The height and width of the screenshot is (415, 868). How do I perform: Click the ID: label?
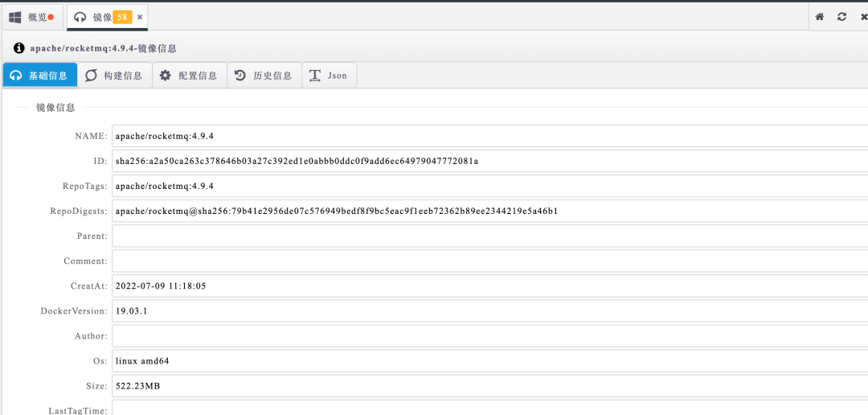(x=101, y=161)
